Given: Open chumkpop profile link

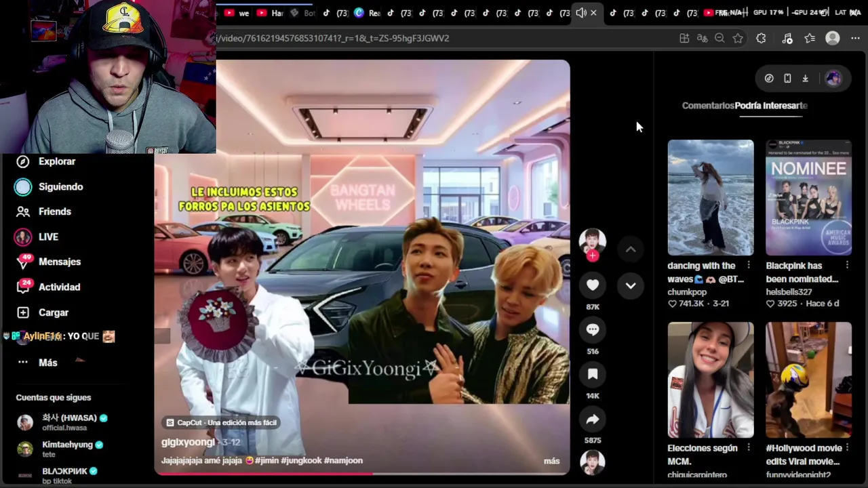Looking at the screenshot, I should (687, 292).
